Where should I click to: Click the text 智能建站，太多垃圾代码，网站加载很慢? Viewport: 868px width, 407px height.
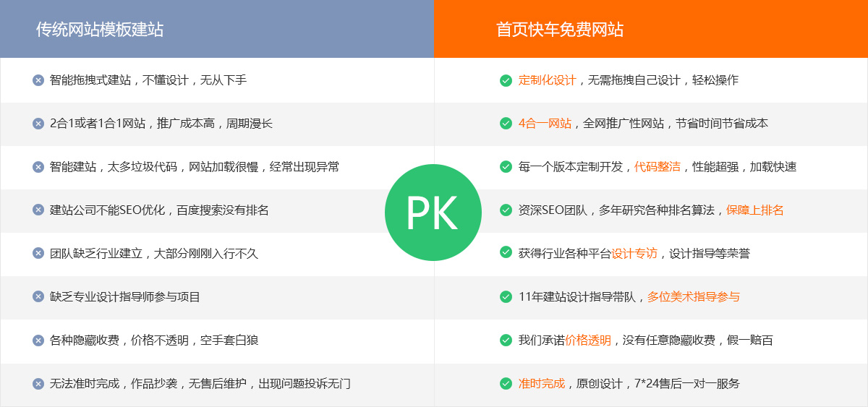click(x=154, y=167)
